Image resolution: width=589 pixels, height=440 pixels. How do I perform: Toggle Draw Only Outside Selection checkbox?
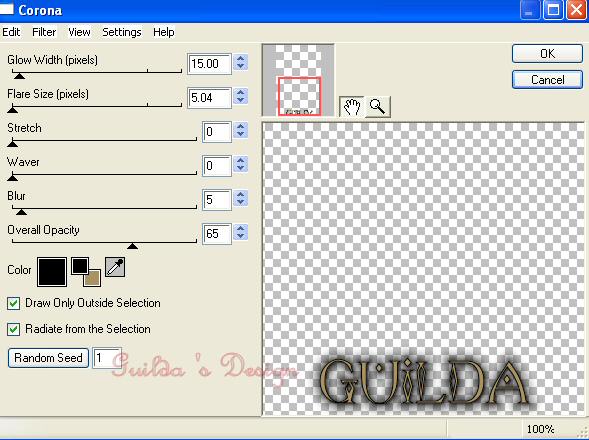[x=14, y=303]
